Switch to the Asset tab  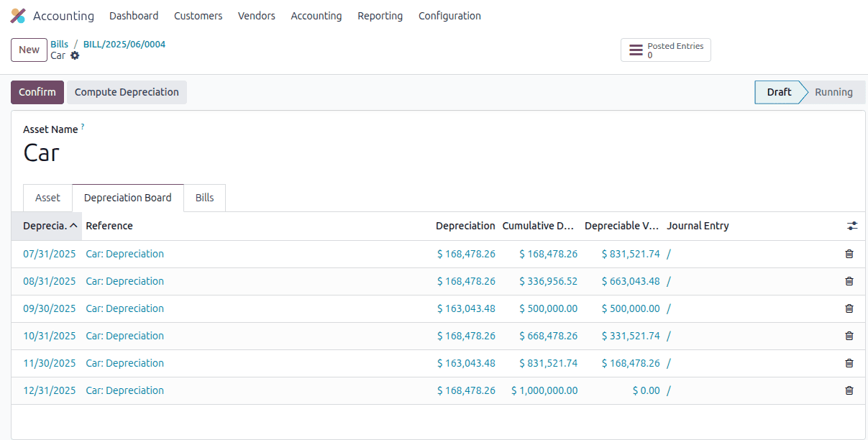[x=47, y=197]
